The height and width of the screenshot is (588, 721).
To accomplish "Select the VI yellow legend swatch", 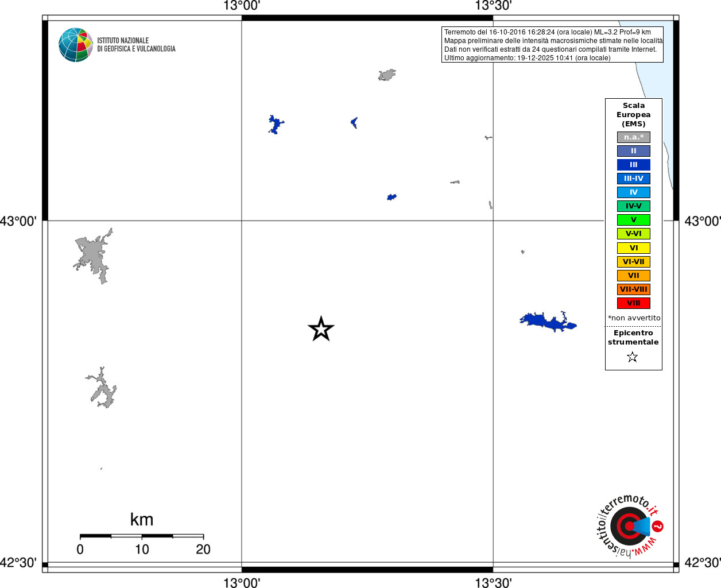I will coord(634,248).
